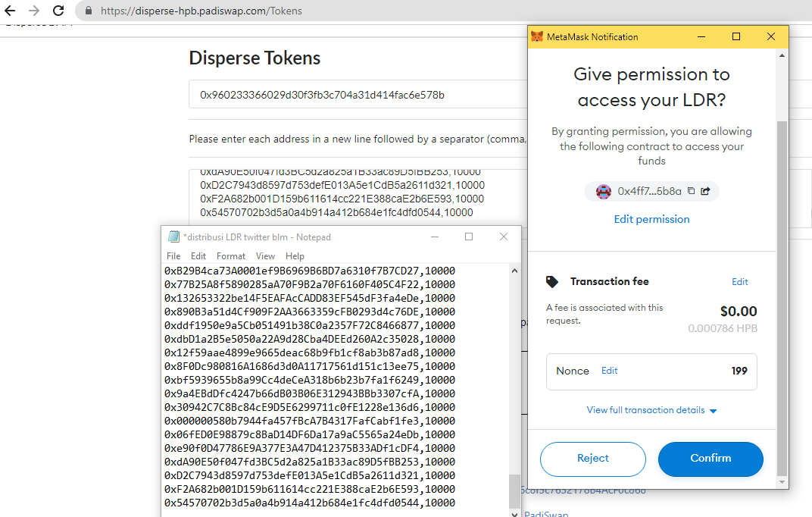Screen dimensions: 812x517
Task: Reject the MetaMask permission request
Action: (x=593, y=459)
